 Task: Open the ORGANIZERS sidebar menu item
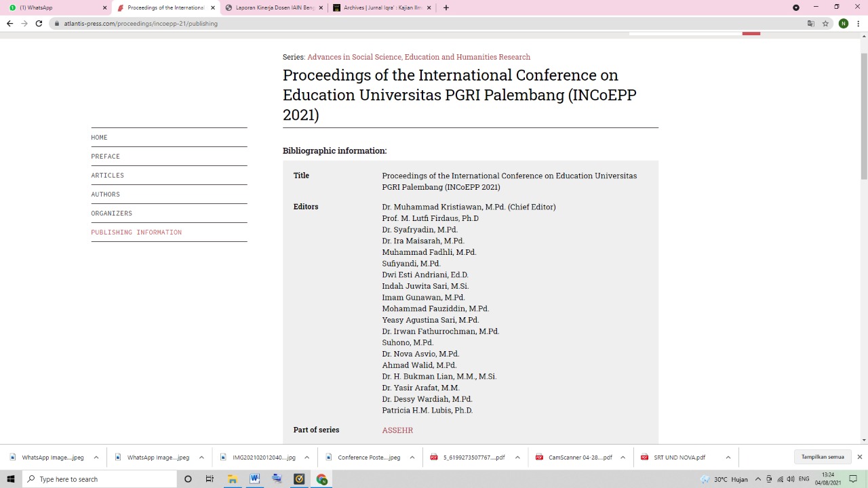point(112,213)
